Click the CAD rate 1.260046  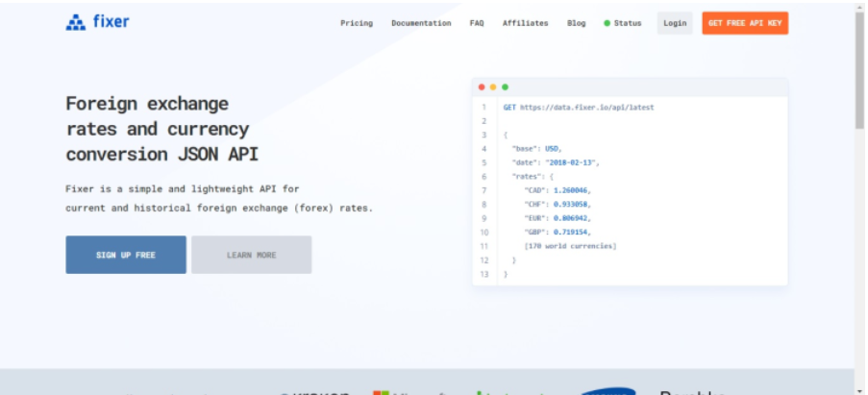pos(572,190)
